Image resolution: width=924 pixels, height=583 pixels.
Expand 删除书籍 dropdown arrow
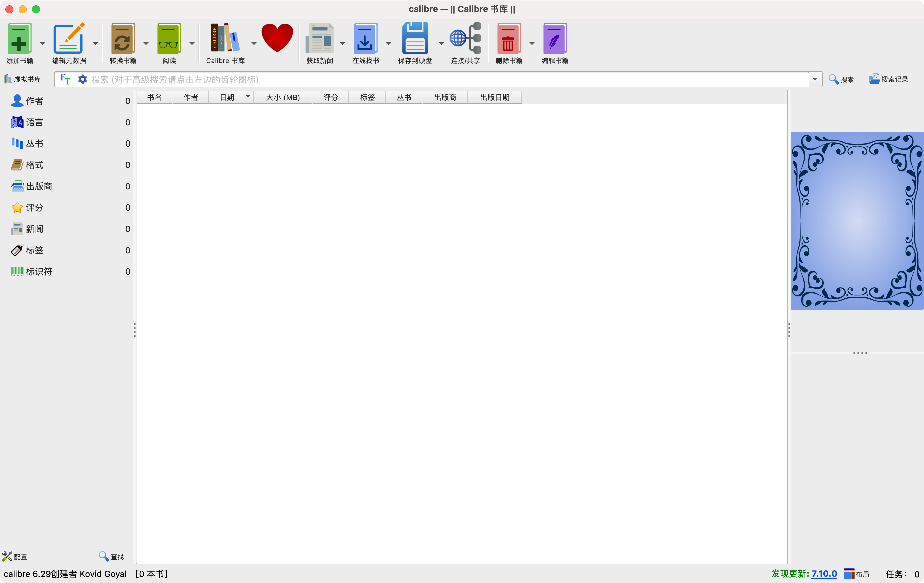[532, 43]
